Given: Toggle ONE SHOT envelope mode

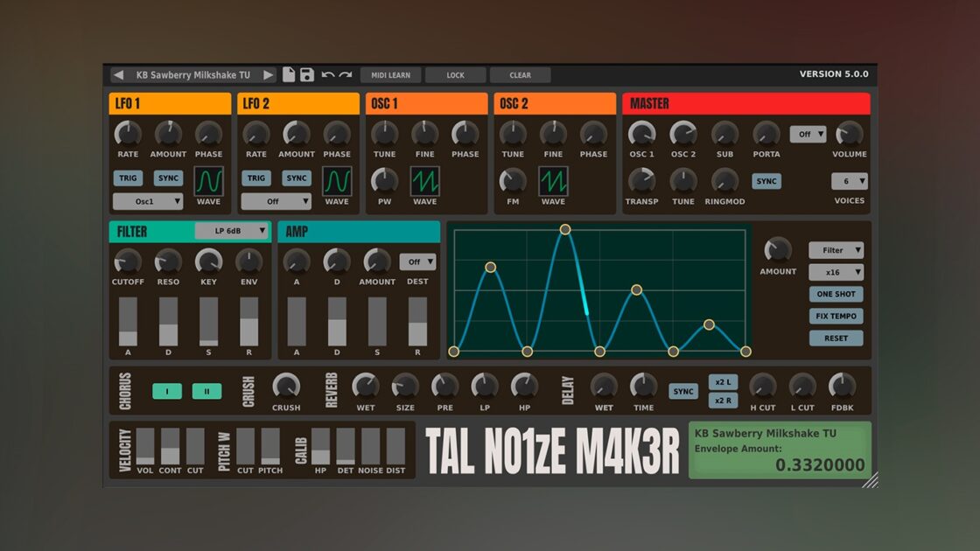Looking at the screenshot, I should [836, 294].
